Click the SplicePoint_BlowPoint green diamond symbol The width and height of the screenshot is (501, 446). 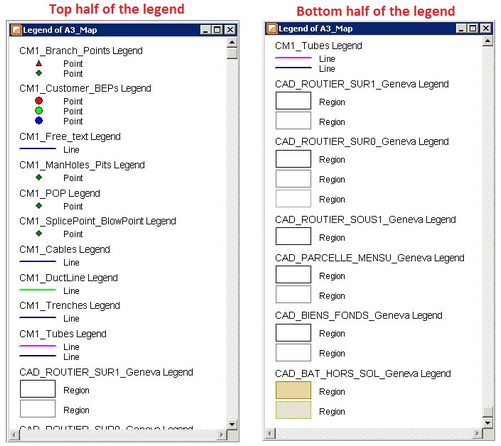click(x=39, y=233)
